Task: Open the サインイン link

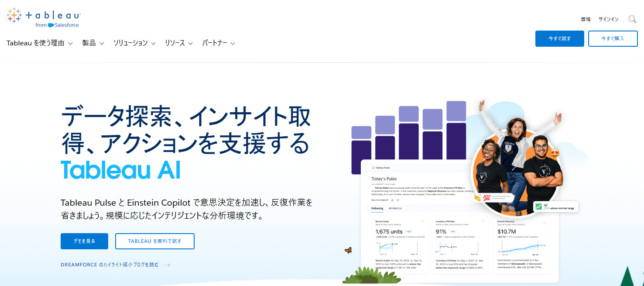Action: pos(608,19)
